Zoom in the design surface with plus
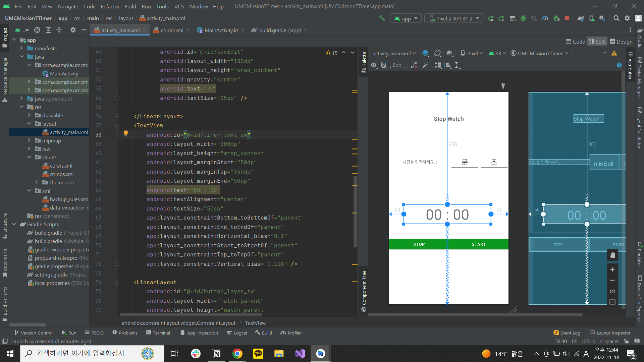 click(x=612, y=269)
